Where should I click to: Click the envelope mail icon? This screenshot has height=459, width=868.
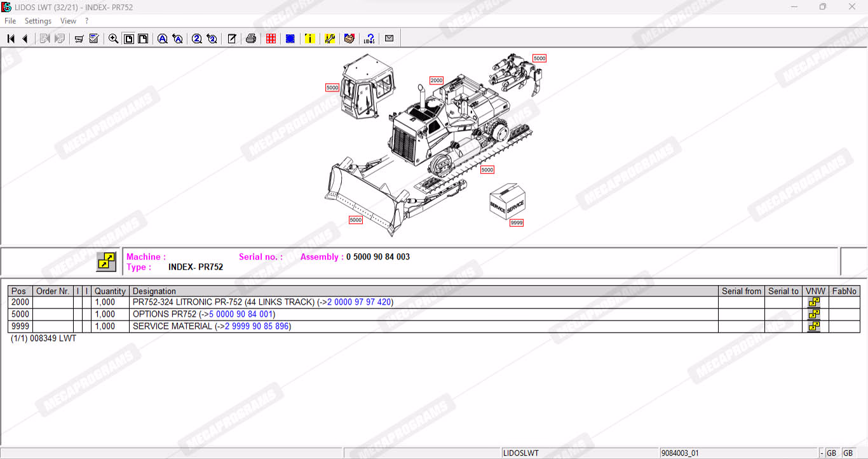(x=390, y=39)
